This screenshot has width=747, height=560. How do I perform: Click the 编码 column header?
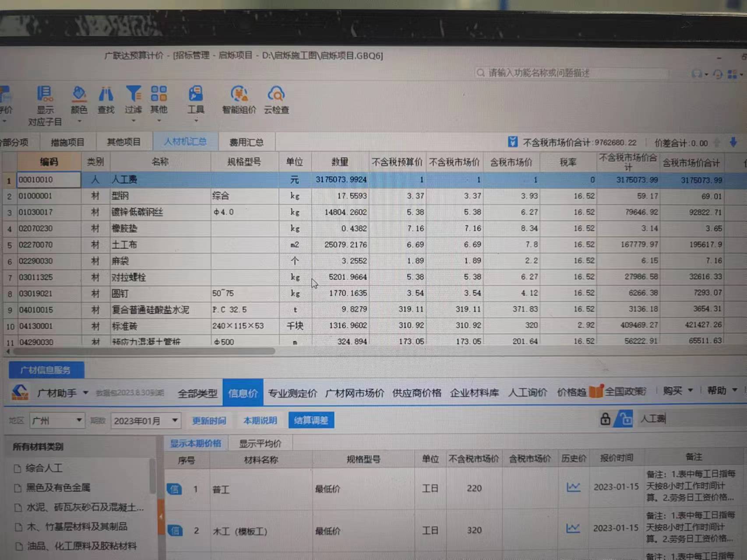pos(49,162)
